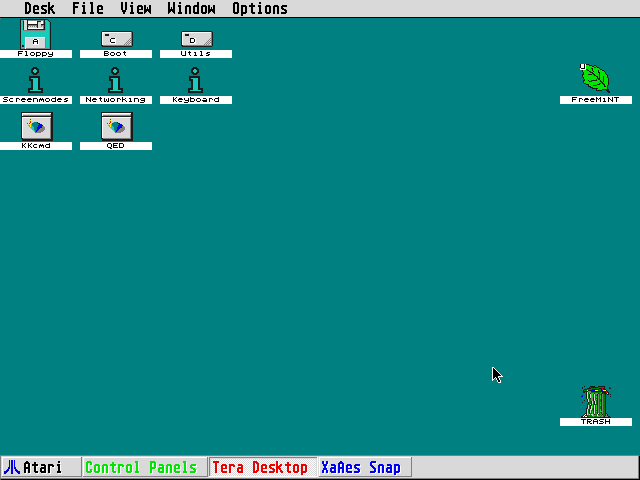Click the Floppy icon text label
The image size is (640, 480).
tap(36, 54)
